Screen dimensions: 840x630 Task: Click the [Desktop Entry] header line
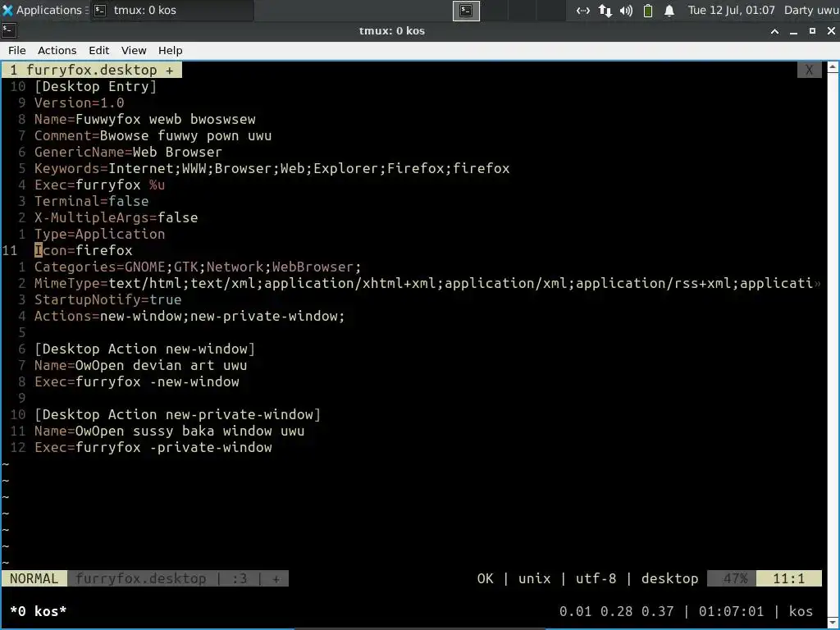pos(95,86)
